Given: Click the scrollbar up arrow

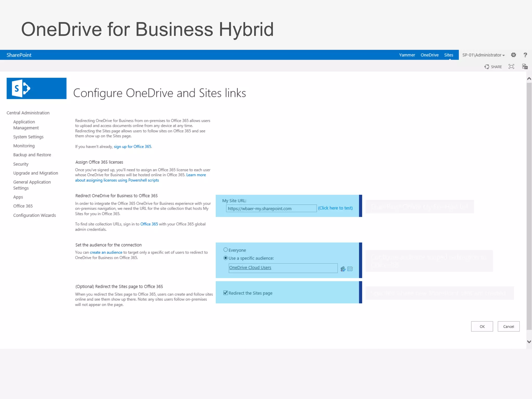Looking at the screenshot, I should click(529, 78).
